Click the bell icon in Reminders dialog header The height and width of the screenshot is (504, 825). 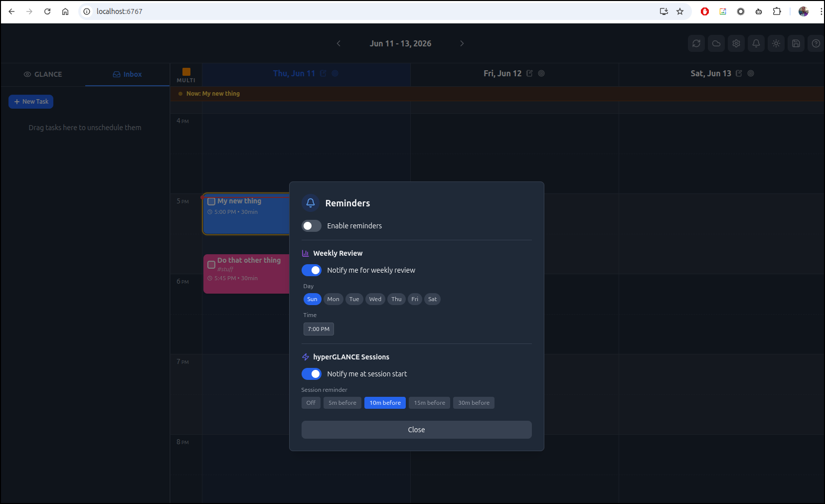[311, 203]
